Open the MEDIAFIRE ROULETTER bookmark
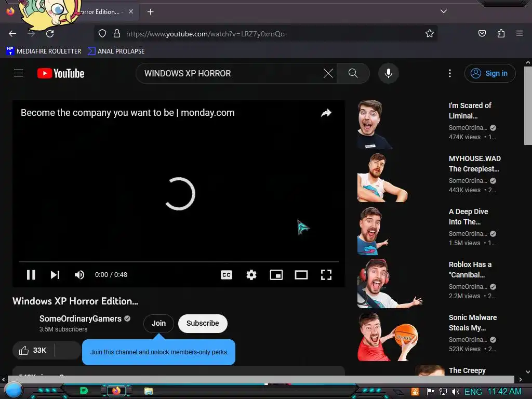 [x=44, y=51]
